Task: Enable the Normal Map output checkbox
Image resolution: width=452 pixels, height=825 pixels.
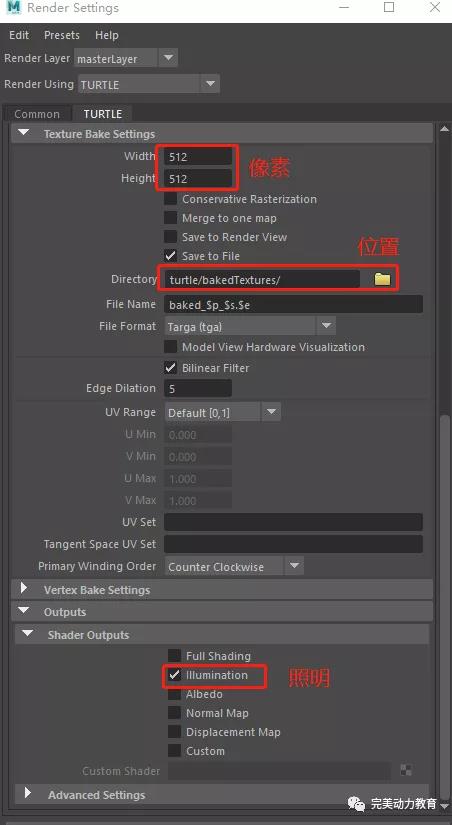Action: point(174,713)
